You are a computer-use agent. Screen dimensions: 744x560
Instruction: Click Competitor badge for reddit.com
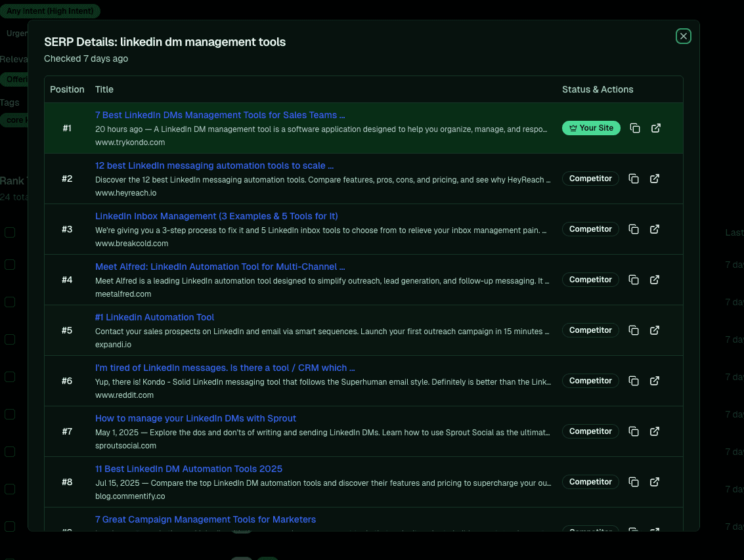590,381
